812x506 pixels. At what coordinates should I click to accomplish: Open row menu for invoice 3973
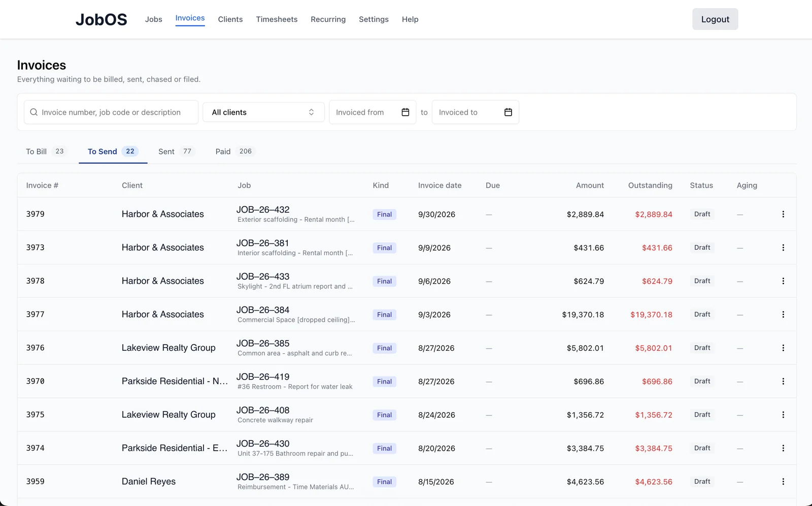coord(783,248)
